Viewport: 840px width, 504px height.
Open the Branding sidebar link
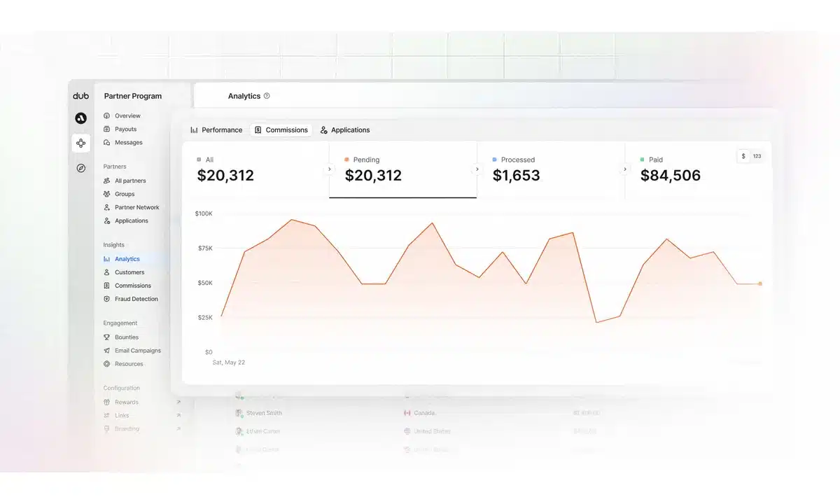tap(127, 428)
